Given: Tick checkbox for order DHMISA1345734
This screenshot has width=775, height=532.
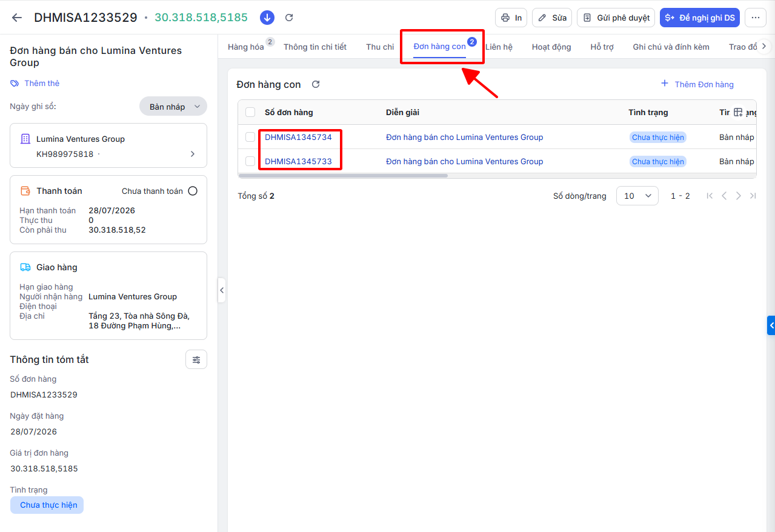Looking at the screenshot, I should [250, 137].
